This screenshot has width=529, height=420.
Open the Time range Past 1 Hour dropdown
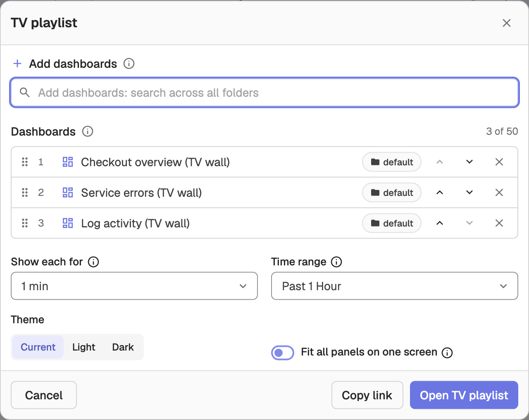pyautogui.click(x=395, y=286)
